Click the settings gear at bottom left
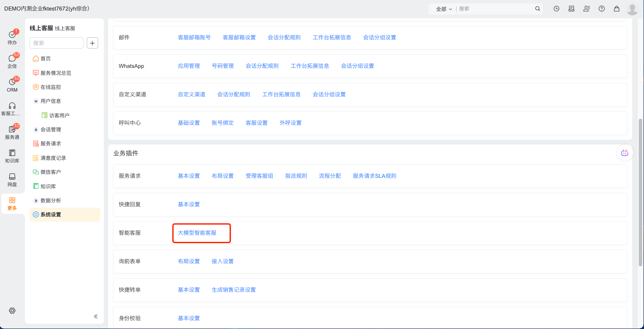Image resolution: width=644 pixels, height=329 pixels. [12, 311]
